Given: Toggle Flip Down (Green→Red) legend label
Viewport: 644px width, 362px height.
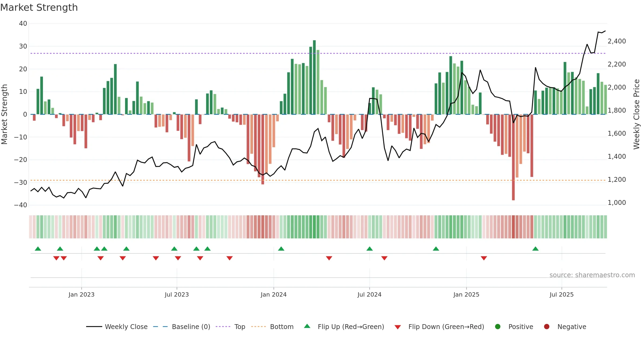Looking at the screenshot, I should 446,327.
